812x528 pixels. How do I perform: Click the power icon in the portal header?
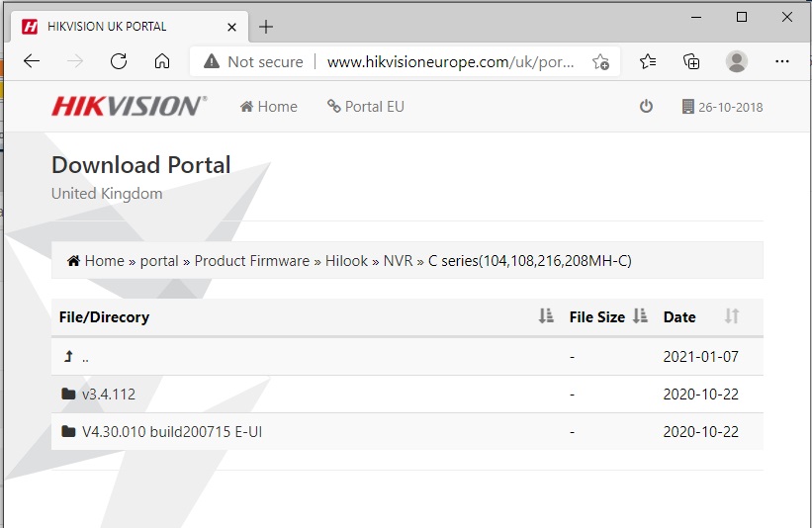tap(646, 107)
